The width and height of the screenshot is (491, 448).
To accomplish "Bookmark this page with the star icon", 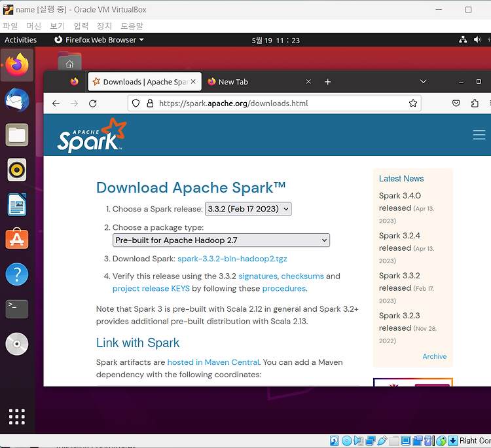I will (413, 103).
